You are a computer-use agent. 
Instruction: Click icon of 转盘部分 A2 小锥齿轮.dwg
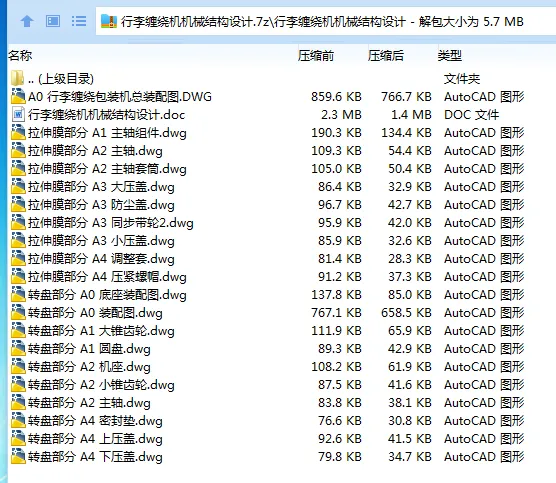[18, 385]
